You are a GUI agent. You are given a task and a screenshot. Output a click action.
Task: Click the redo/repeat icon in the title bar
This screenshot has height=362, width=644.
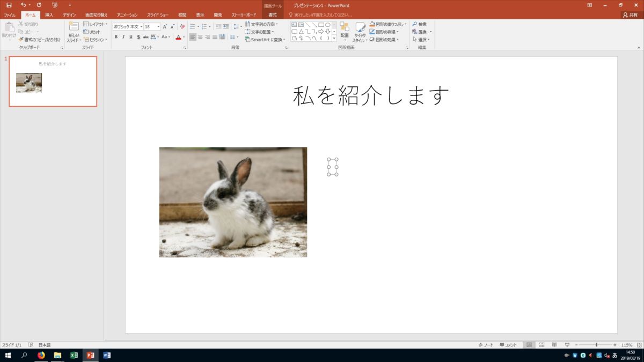39,5
